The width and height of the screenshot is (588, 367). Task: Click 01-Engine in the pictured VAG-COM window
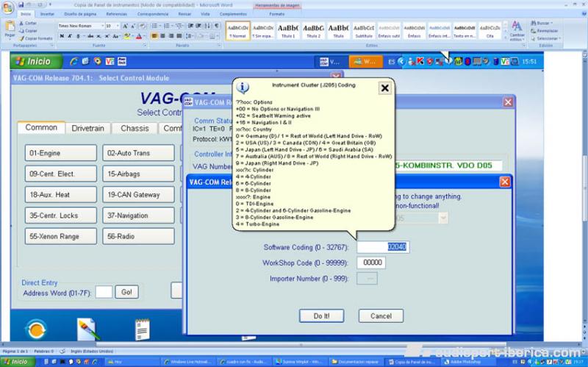point(61,153)
